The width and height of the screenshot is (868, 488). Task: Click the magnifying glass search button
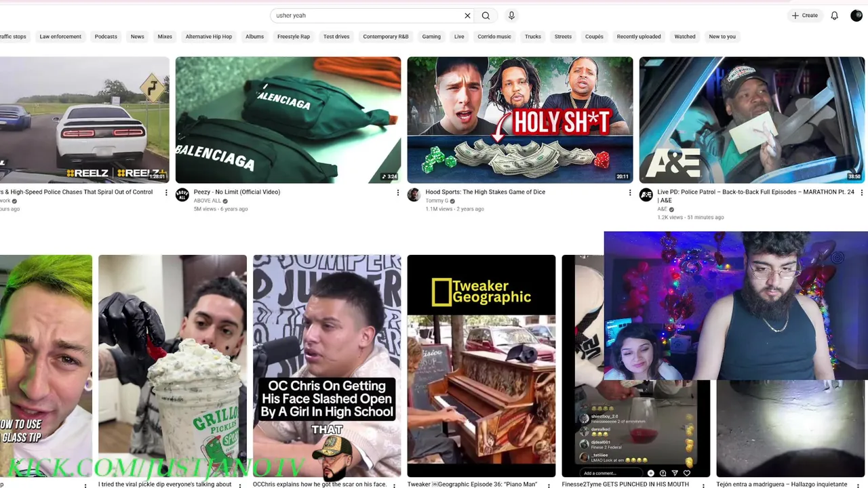[486, 16]
